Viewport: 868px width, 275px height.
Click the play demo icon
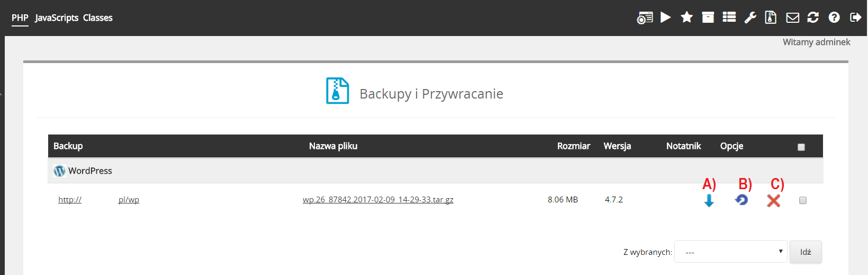tap(666, 17)
